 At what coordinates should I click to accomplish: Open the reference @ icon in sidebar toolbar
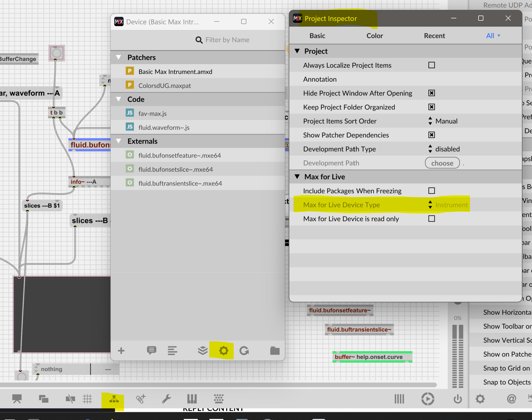[x=511, y=399]
